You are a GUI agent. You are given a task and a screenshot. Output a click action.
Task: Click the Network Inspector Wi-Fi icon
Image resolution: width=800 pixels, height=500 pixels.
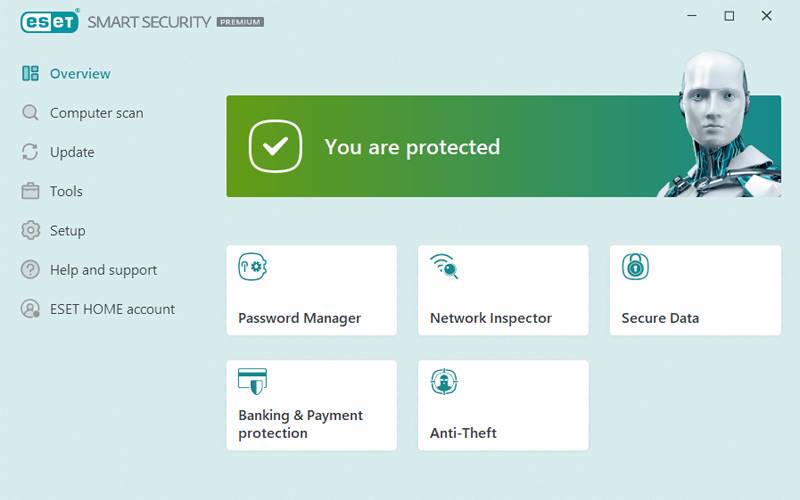point(443,267)
